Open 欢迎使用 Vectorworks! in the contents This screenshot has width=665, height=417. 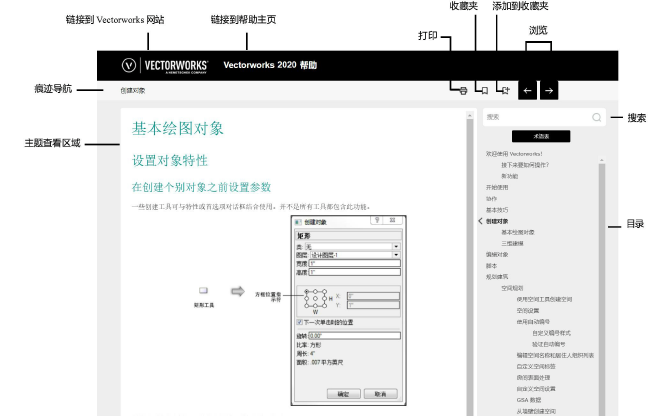pyautogui.click(x=514, y=154)
